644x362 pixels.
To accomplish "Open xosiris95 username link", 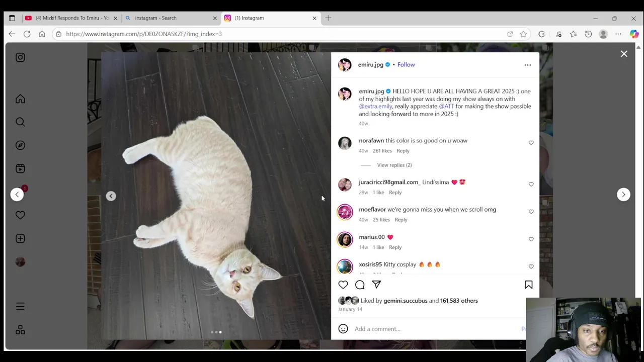I will [x=370, y=264].
